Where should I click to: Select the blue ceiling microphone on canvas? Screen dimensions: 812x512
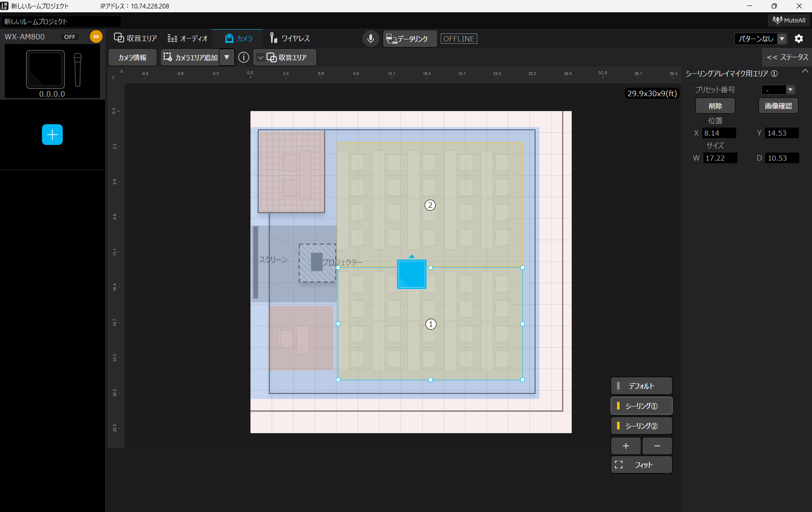coord(411,274)
